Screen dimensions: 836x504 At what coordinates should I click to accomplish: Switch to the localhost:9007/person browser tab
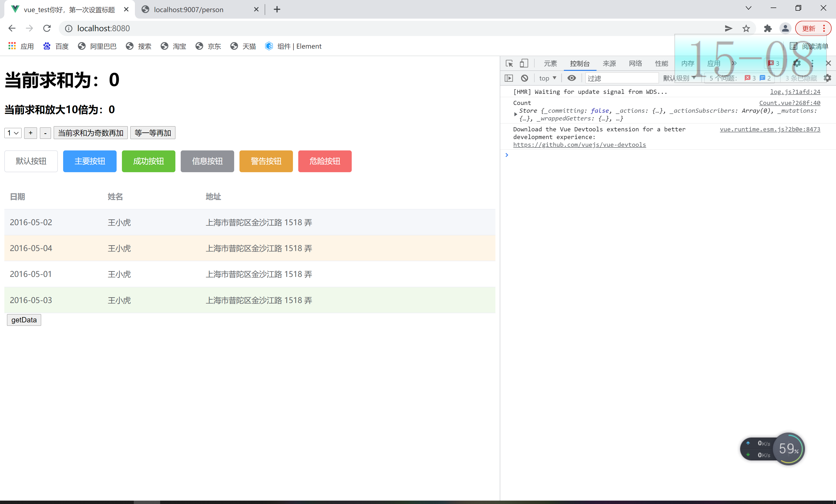(200, 9)
